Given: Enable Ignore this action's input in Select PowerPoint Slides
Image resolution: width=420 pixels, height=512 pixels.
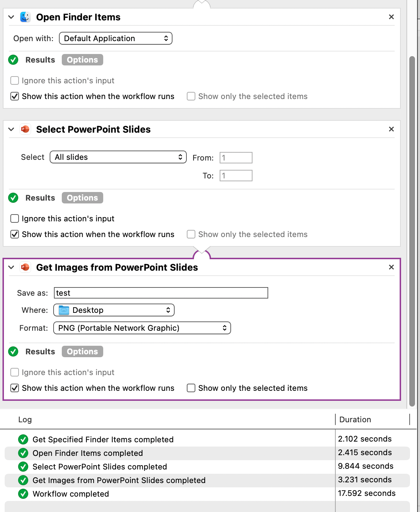Looking at the screenshot, I should [15, 218].
